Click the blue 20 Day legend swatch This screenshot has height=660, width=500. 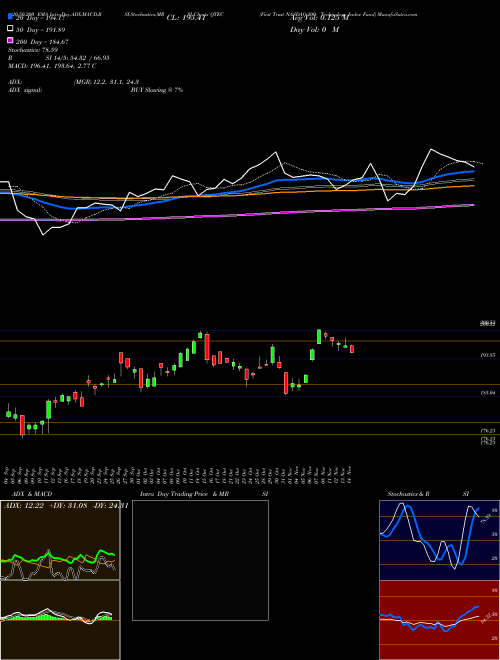pyautogui.click(x=10, y=16)
